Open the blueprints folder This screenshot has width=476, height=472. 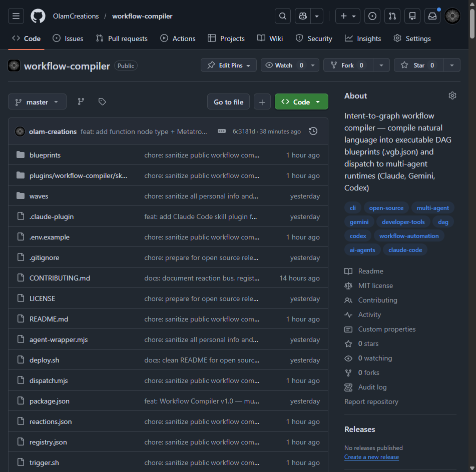coord(45,155)
